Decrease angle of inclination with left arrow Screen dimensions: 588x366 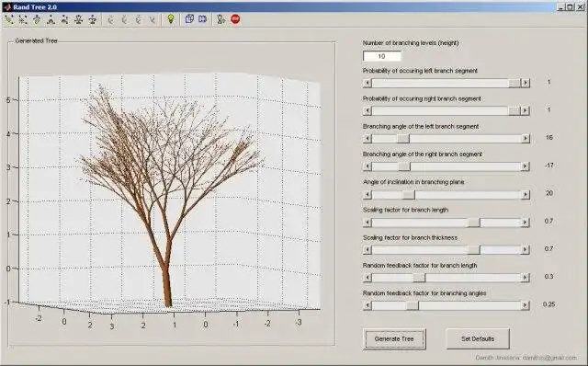(367, 194)
